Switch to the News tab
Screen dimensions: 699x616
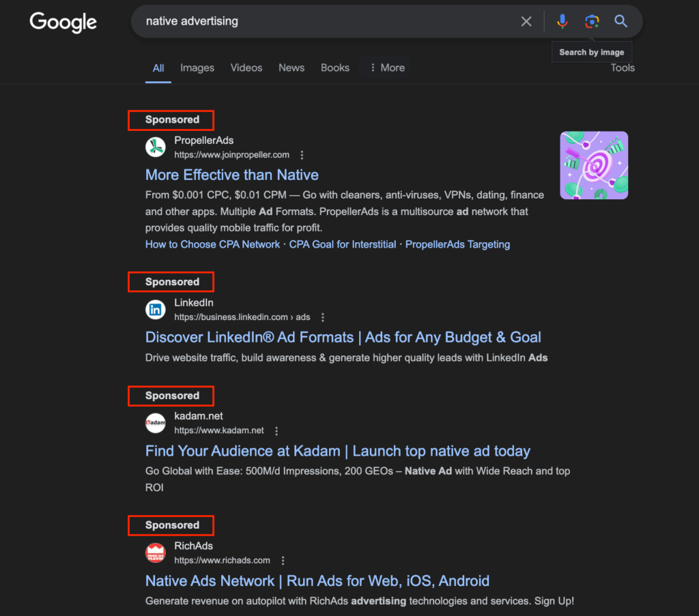(x=291, y=68)
